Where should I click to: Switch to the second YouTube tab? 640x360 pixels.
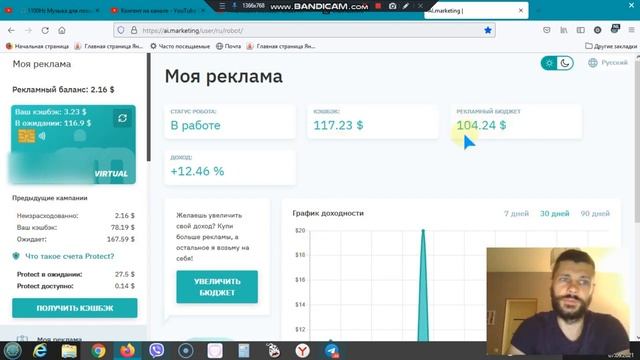click(158, 10)
